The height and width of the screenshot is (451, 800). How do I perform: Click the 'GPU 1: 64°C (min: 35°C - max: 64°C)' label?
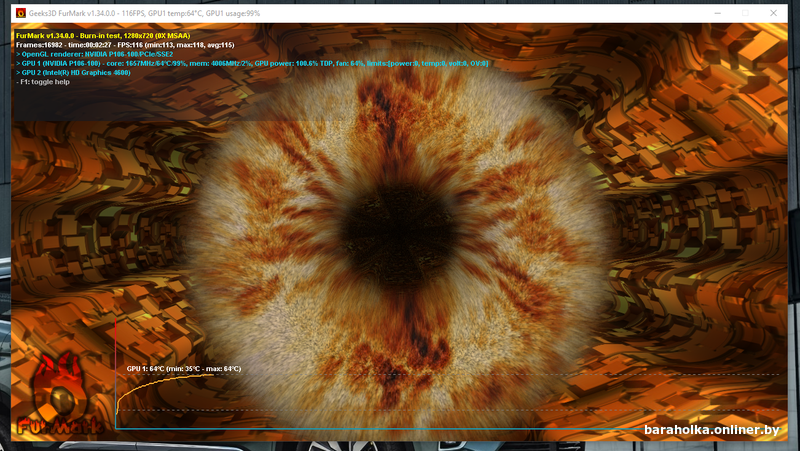(184, 368)
